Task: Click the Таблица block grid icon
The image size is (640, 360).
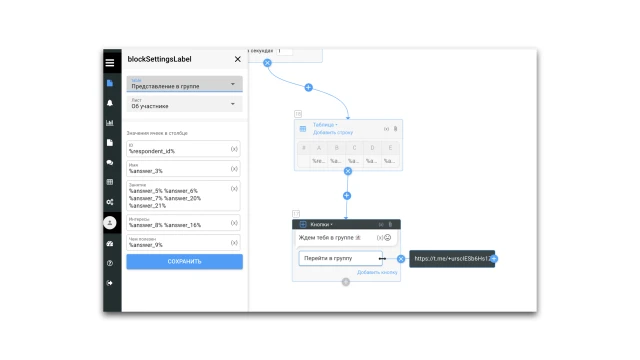Action: 303,129
